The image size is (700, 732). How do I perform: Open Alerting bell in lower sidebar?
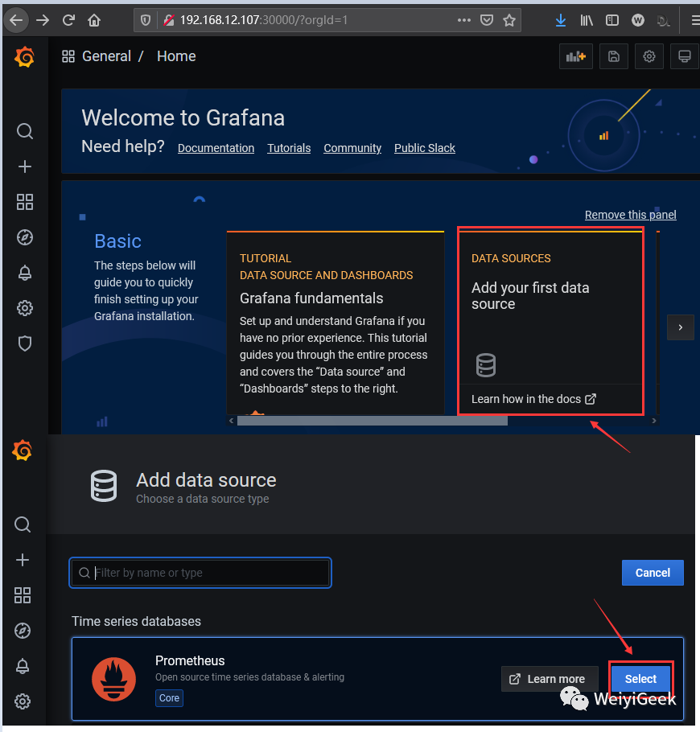pyautogui.click(x=23, y=666)
